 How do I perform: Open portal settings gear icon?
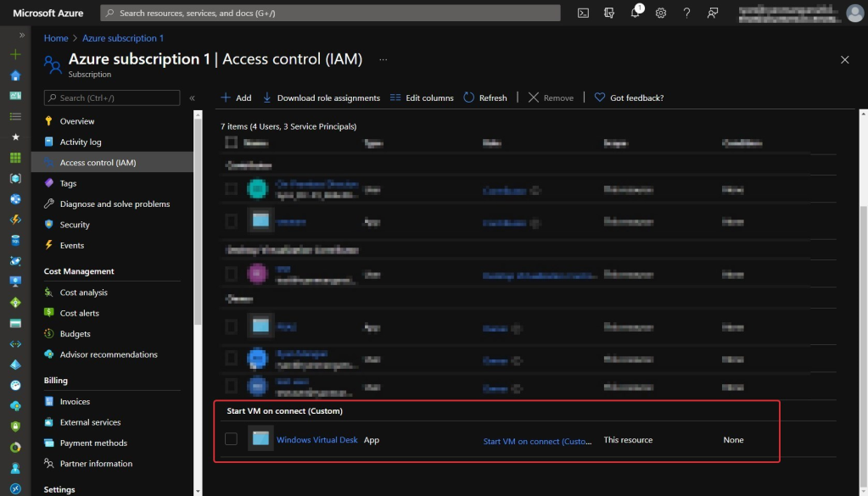[x=661, y=13]
